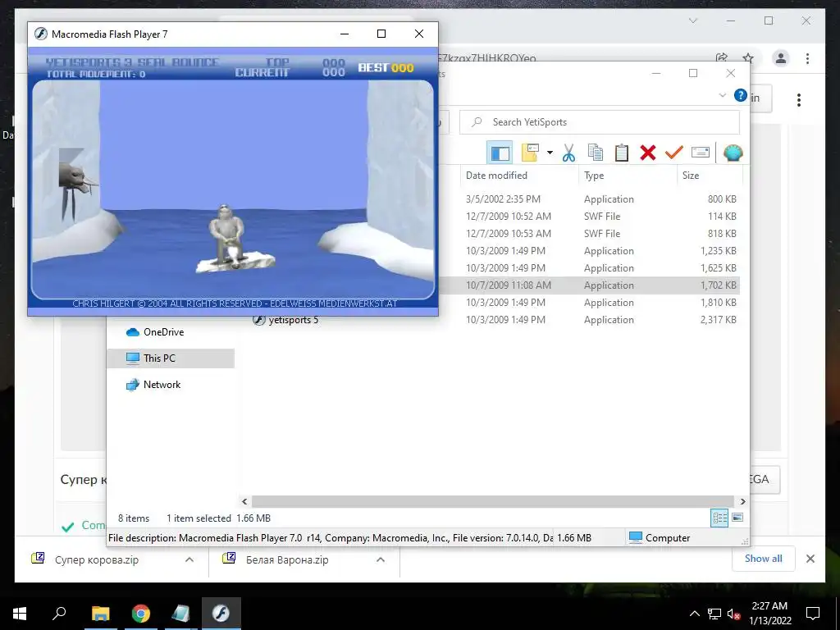The height and width of the screenshot is (630, 840).
Task: Click the right arrow of Explorer horizontal scrollbar
Action: point(742,501)
